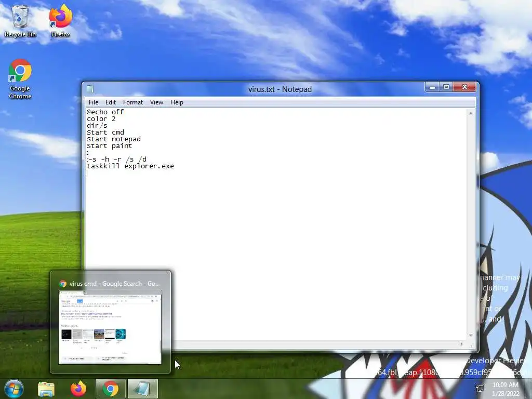
Task: Click the Notepad window resize grip
Action: pos(471,345)
